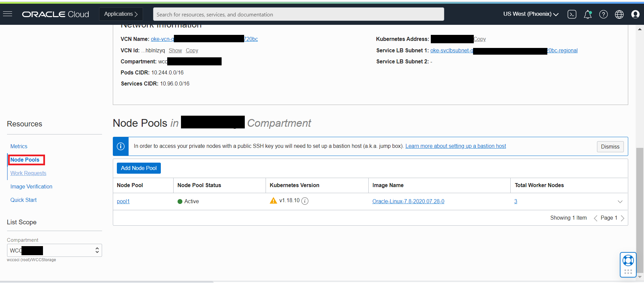Open the Applications menu
Viewport: 644px width, 283px height.
121,14
